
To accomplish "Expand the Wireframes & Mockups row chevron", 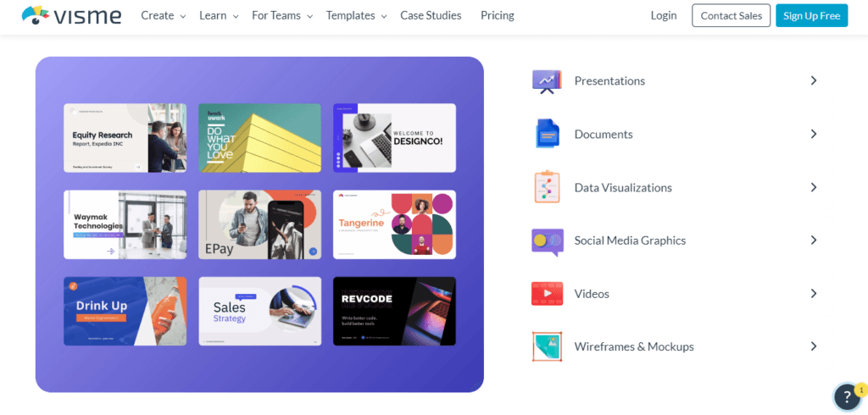I will click(x=814, y=346).
